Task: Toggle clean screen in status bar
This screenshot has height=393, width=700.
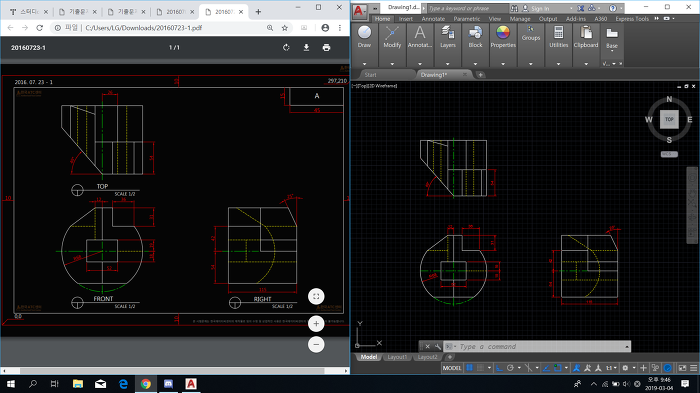Action: (x=682, y=368)
